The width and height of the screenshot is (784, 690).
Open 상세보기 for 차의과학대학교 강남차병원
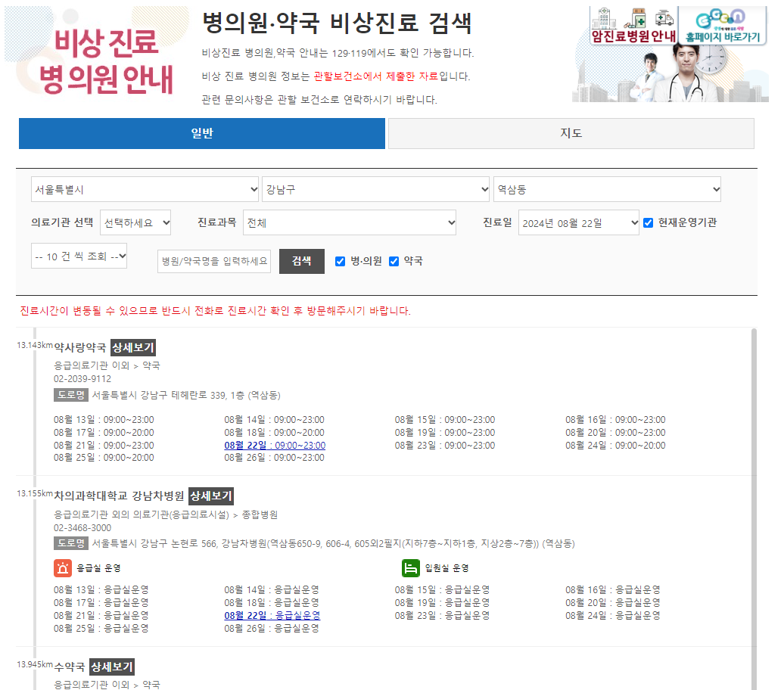coord(211,497)
